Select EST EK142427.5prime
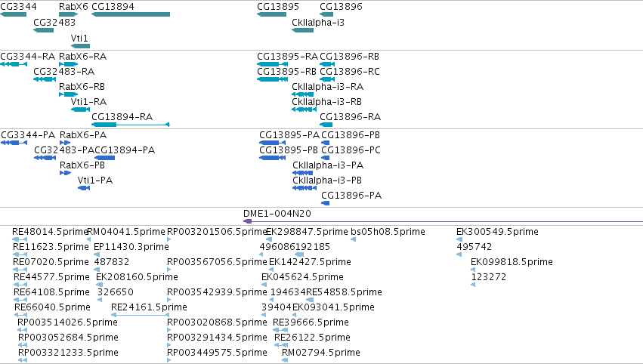Viewport: 643px width, 364px height. (x=311, y=262)
